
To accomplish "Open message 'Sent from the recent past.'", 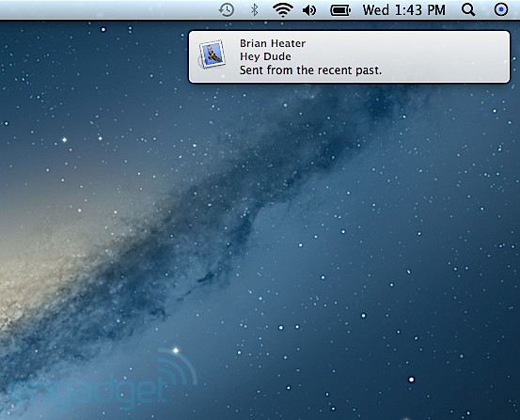I will tap(310, 70).
